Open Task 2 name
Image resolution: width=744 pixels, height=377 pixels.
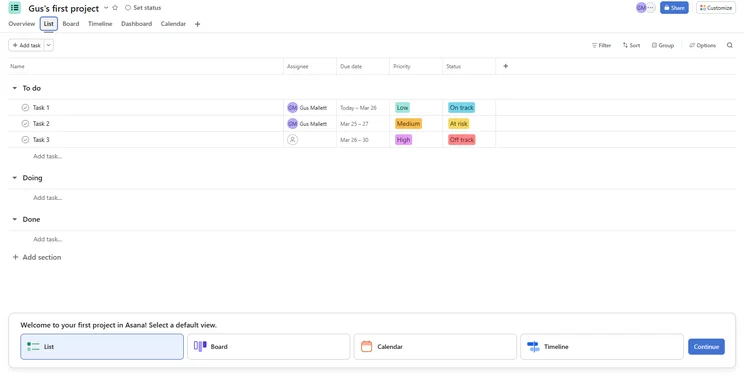click(41, 124)
